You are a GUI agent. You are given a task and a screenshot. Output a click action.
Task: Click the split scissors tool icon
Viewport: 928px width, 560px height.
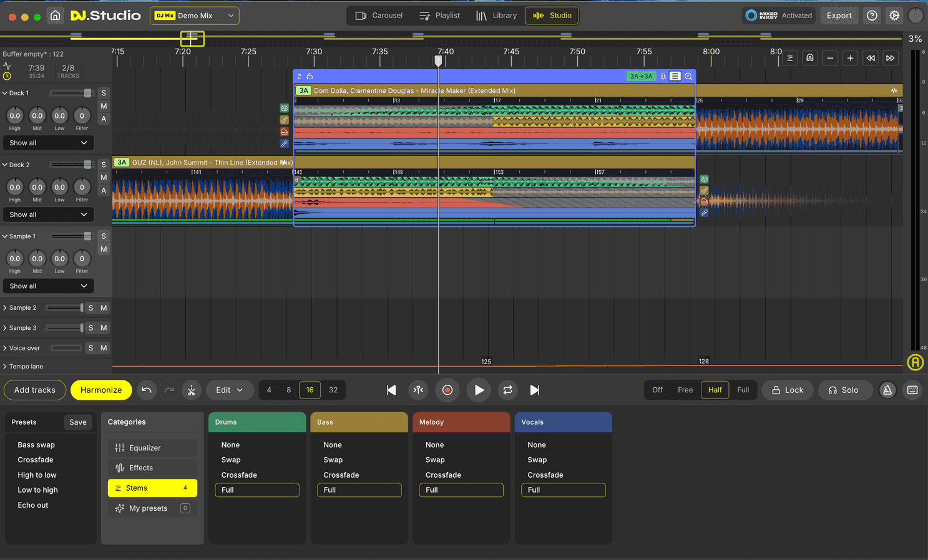(x=192, y=390)
